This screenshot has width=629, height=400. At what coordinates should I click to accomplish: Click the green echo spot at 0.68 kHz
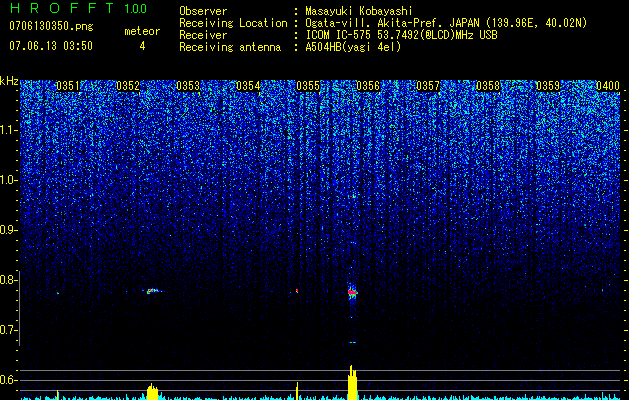pyautogui.click(x=352, y=342)
